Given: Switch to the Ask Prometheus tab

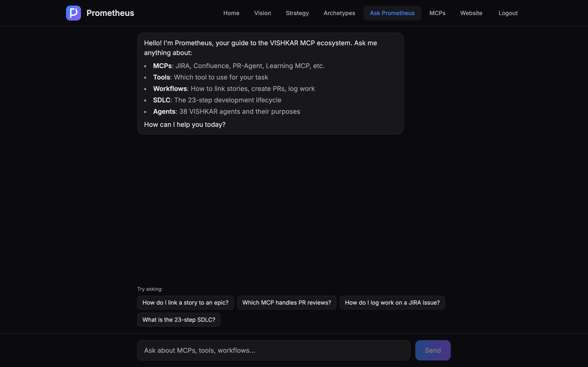Looking at the screenshot, I should 392,13.
